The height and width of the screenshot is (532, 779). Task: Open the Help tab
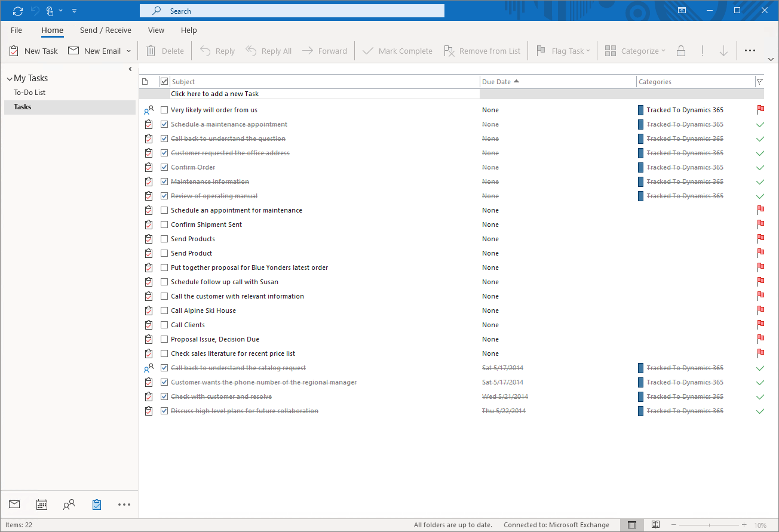click(x=189, y=30)
